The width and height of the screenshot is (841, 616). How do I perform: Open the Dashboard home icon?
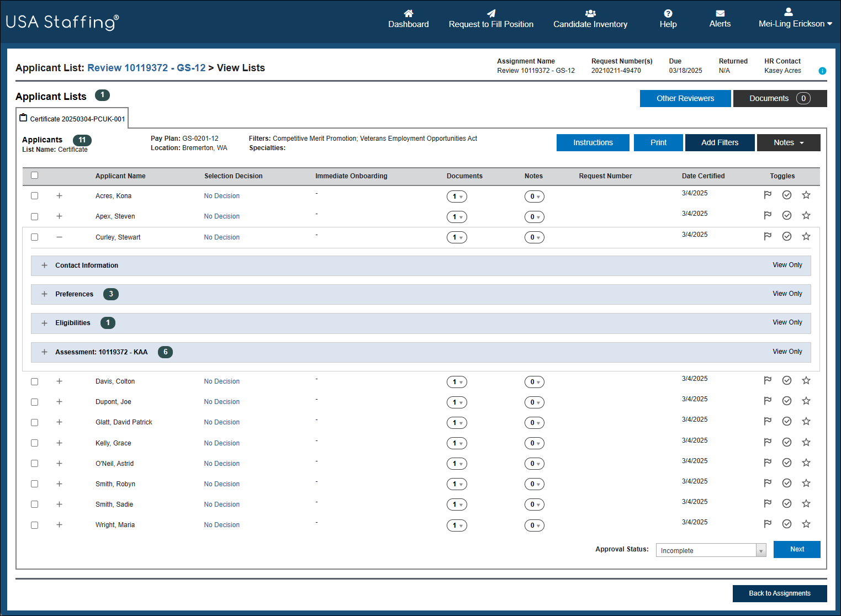tap(409, 13)
